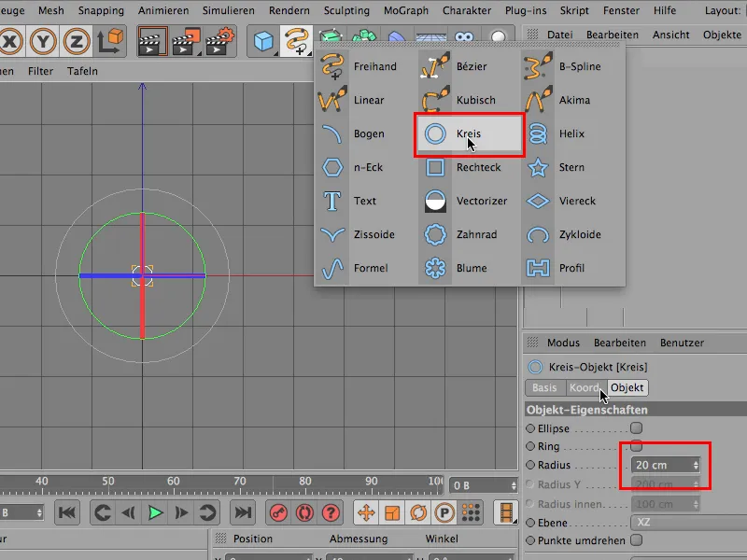Adjust the Radius 20 cm stepper

(x=696, y=465)
